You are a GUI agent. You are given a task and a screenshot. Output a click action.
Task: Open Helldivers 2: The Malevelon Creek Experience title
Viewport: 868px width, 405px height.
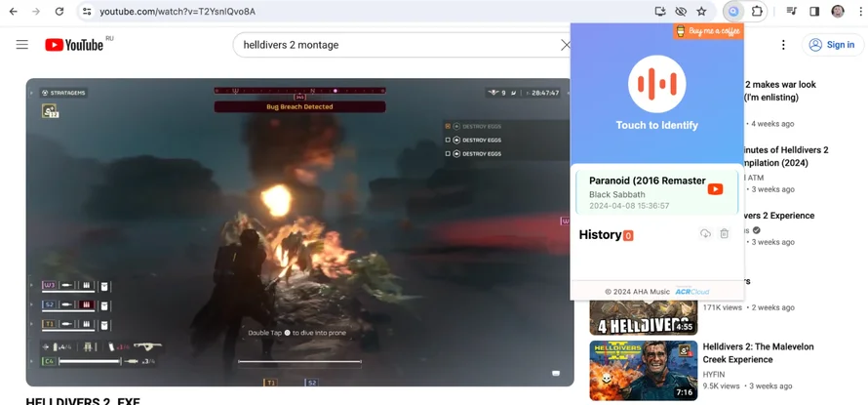click(758, 353)
